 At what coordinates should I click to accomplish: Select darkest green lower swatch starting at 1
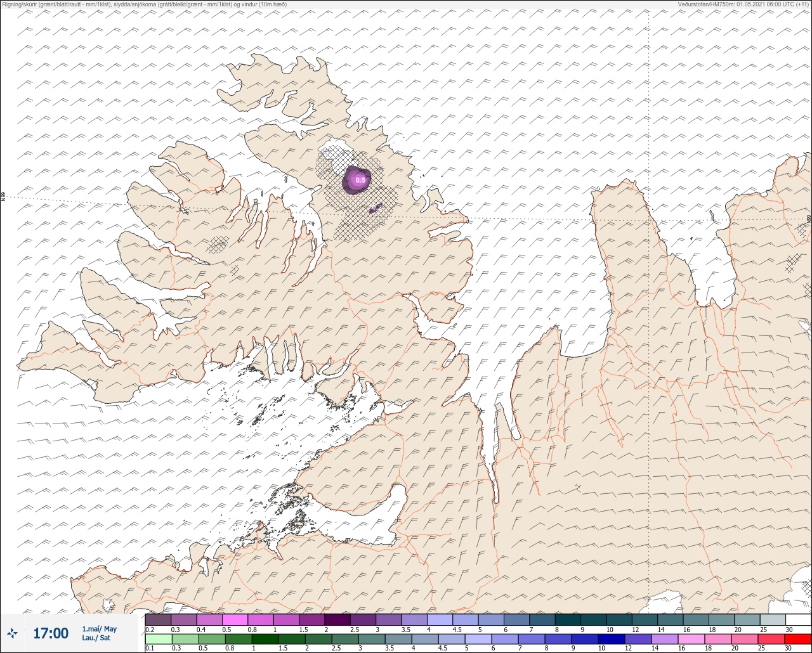pos(265,639)
